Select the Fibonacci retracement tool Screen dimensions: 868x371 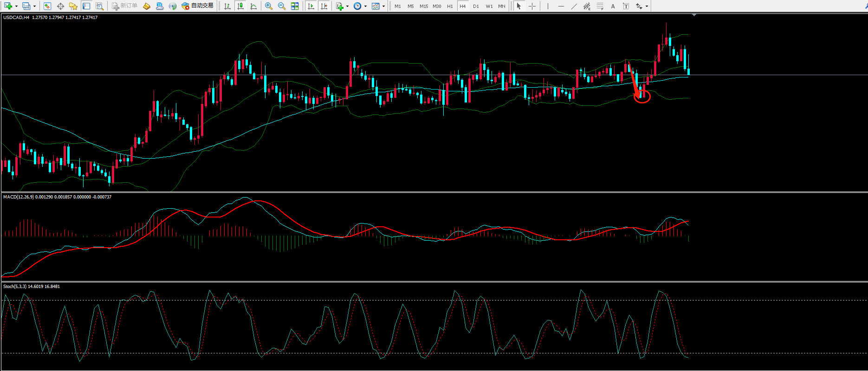pyautogui.click(x=600, y=6)
